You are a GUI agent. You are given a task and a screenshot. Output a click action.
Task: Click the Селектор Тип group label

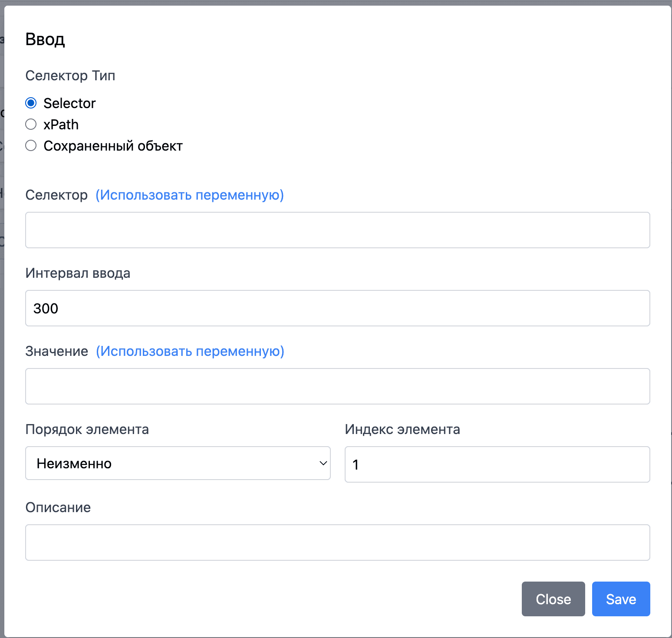(x=70, y=76)
